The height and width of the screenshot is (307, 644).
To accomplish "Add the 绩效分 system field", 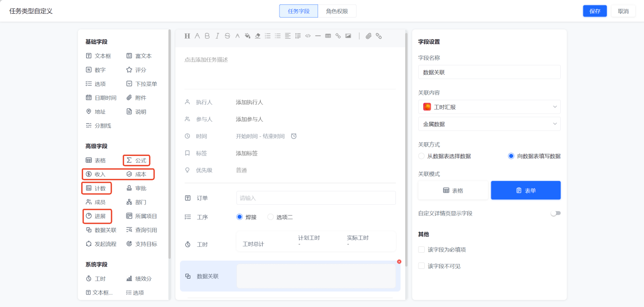I will (x=139, y=279).
